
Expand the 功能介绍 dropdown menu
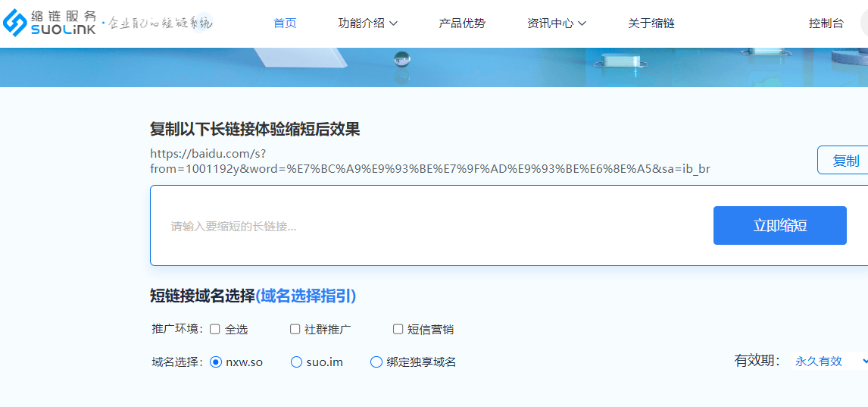[367, 23]
